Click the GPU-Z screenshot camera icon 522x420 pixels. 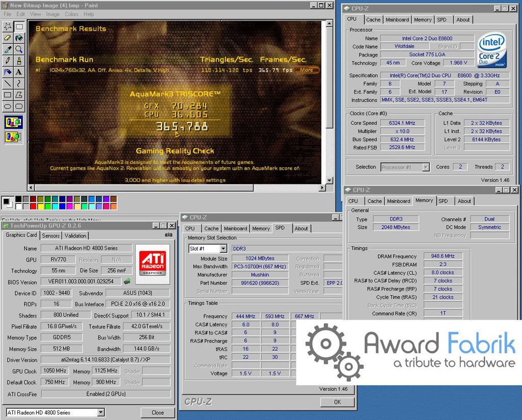click(x=169, y=235)
